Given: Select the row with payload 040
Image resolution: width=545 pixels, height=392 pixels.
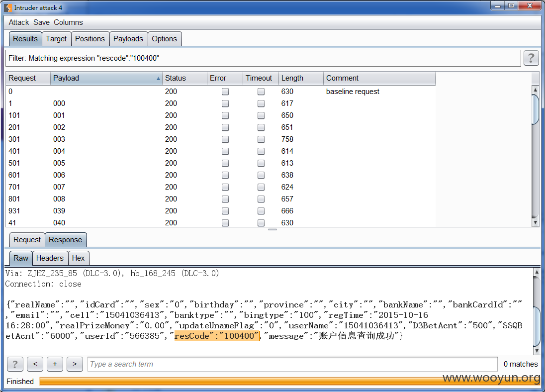Looking at the screenshot, I should [220, 222].
